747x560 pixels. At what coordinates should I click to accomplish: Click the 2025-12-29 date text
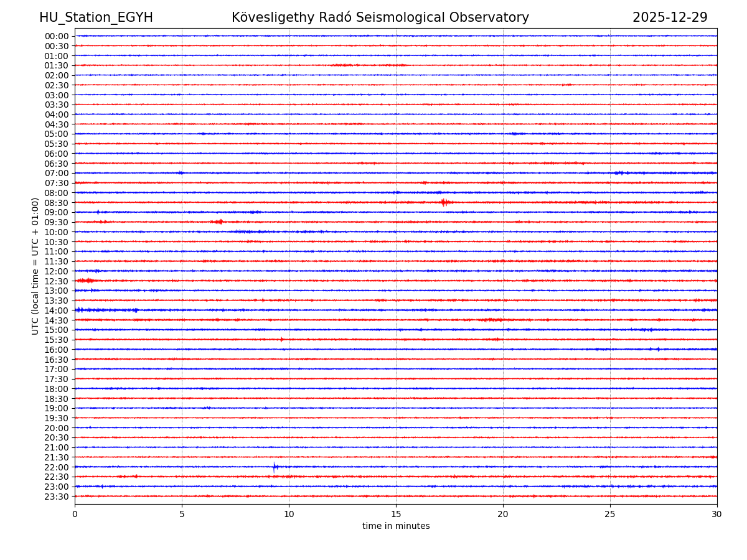670,17
